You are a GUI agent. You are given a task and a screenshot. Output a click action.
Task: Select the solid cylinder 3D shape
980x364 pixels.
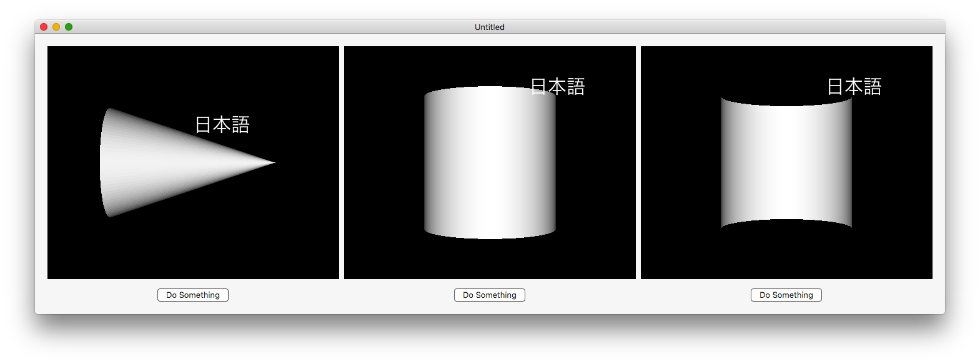click(490, 162)
